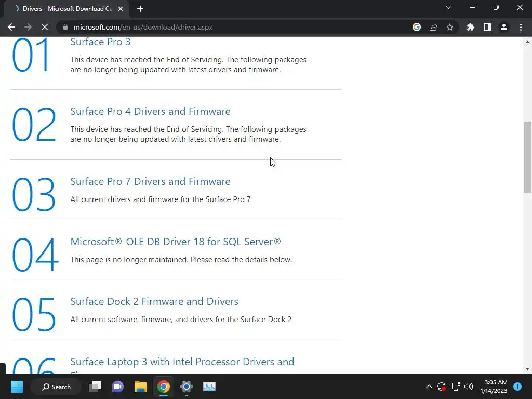Go back to the previous page

click(11, 27)
